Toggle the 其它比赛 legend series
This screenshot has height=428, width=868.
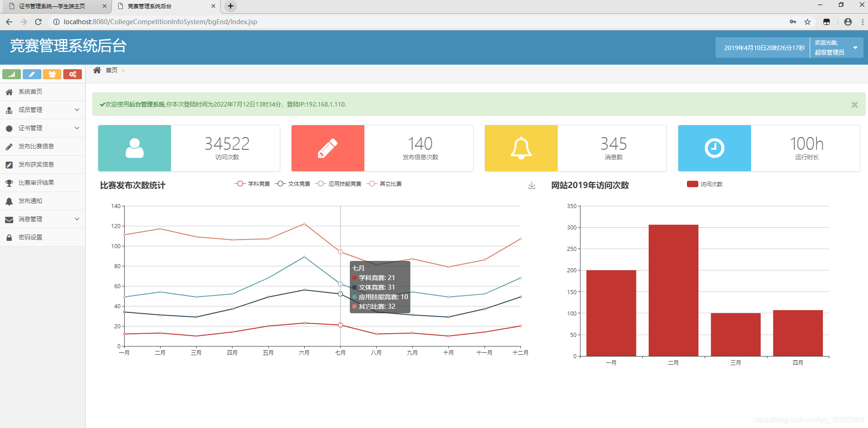(x=384, y=184)
